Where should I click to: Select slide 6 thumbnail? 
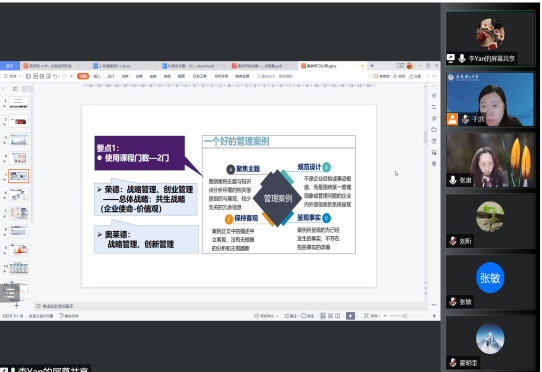click(18, 195)
